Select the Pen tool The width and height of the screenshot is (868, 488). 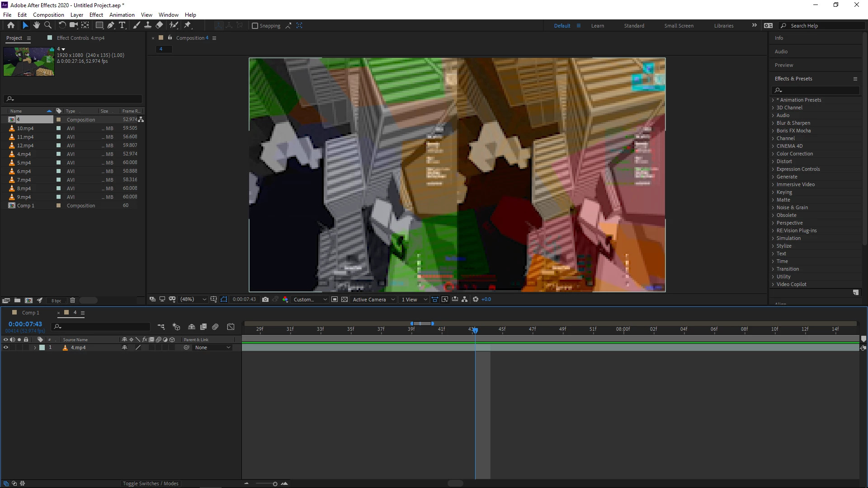click(x=111, y=25)
